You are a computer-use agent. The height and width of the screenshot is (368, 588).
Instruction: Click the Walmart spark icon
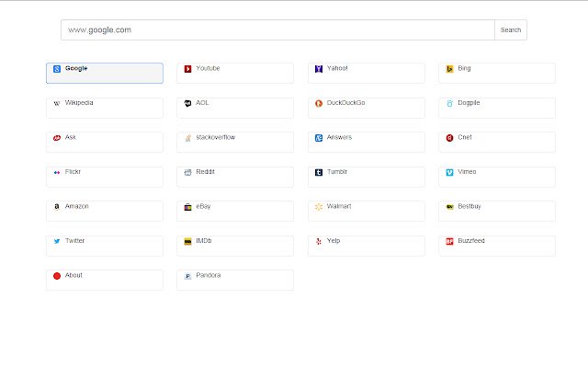319,207
